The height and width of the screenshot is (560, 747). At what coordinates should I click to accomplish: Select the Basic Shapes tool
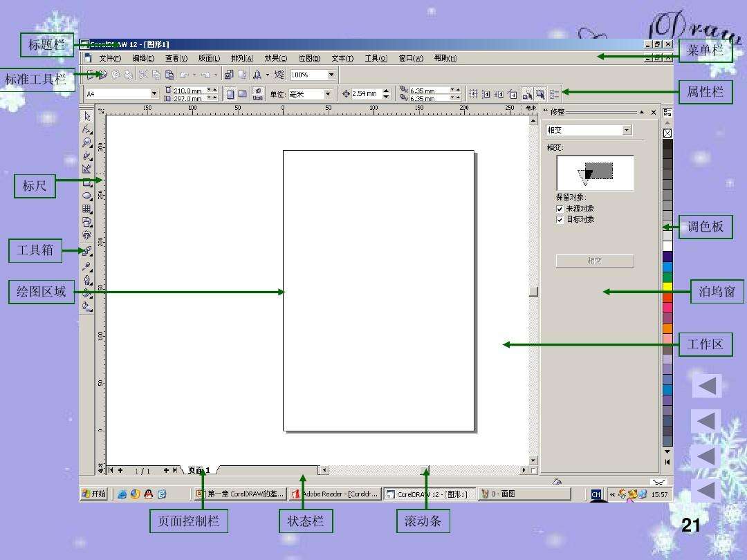(x=87, y=222)
